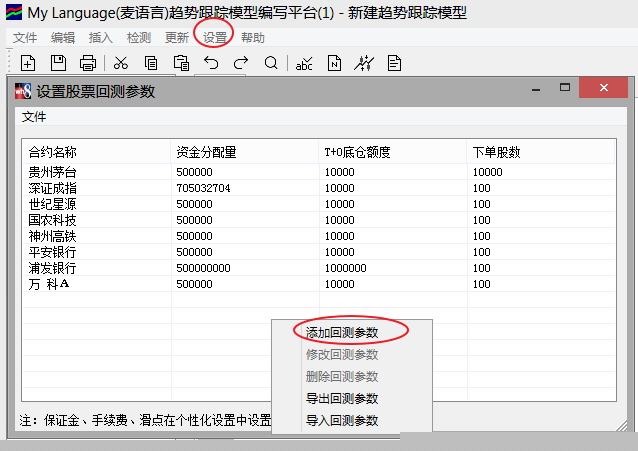
Task: Sort by the 资金分配量 column header
Action: (x=205, y=152)
